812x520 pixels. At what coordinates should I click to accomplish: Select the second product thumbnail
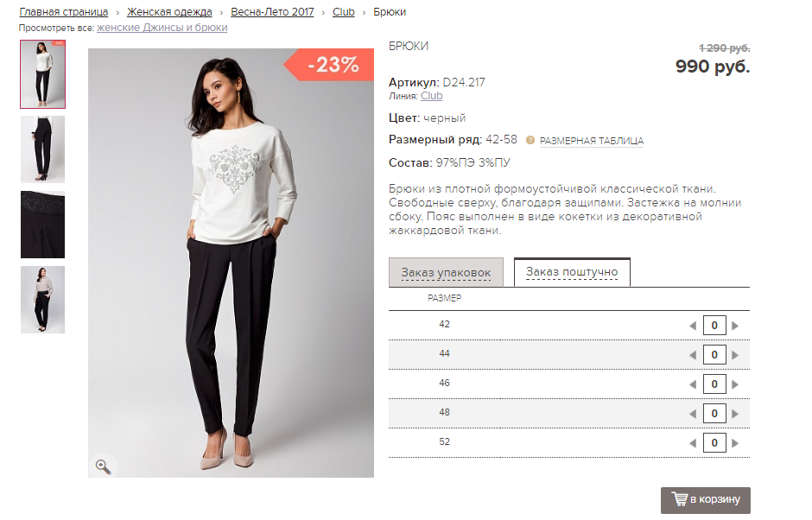[42, 149]
